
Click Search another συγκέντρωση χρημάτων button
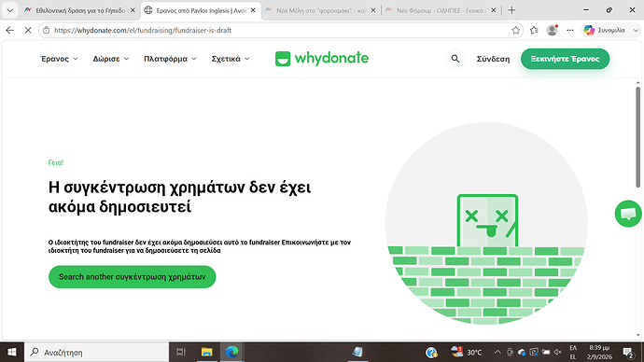click(132, 276)
